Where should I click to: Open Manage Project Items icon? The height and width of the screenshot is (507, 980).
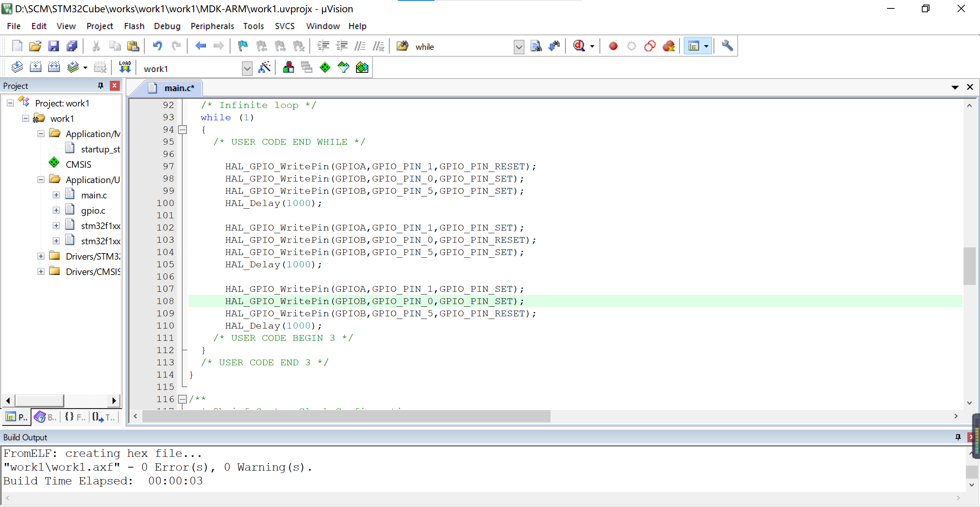[289, 68]
